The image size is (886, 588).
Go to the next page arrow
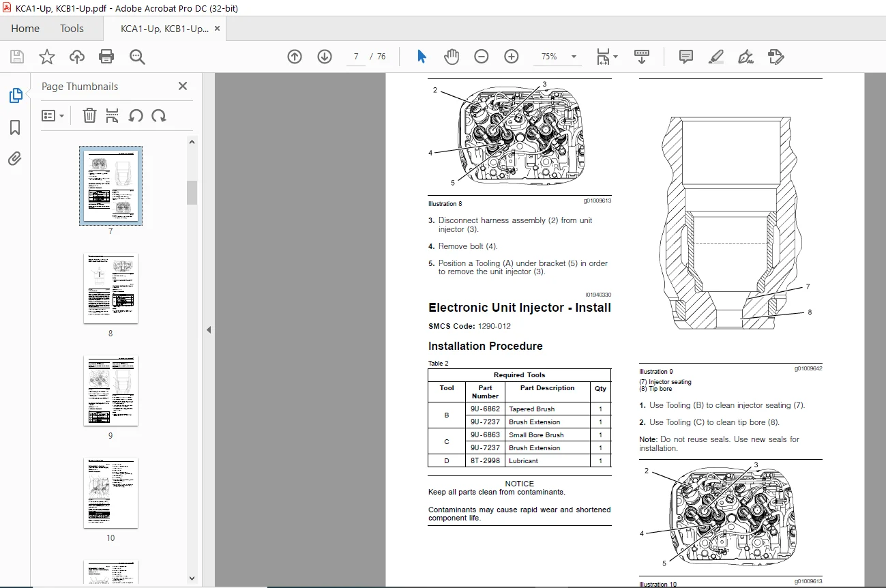[325, 57]
